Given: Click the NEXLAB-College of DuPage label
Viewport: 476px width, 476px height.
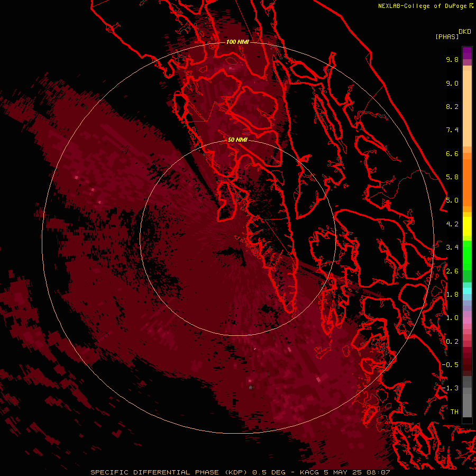Looking at the screenshot, I should coord(423,6).
